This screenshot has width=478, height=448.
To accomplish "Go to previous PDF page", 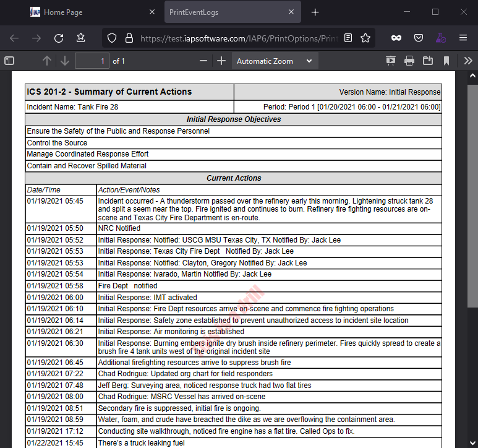I will 46,61.
